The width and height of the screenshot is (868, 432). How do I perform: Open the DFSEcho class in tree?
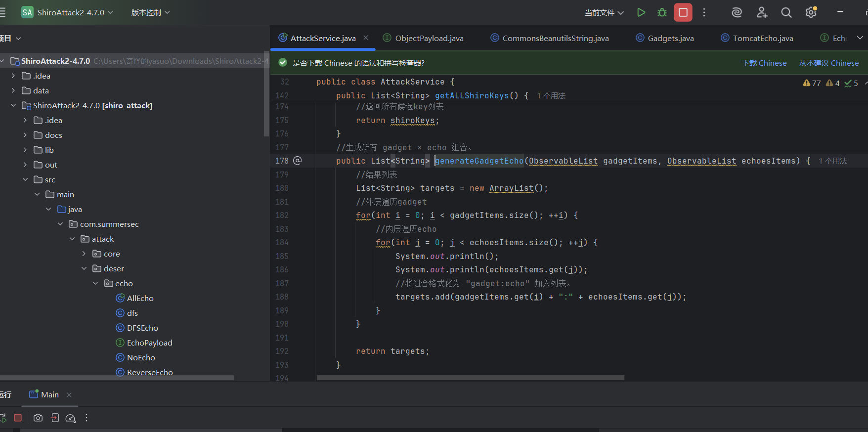point(142,328)
